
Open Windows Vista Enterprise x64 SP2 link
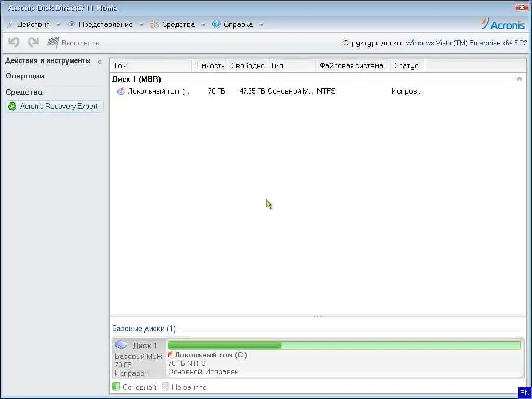click(x=466, y=43)
